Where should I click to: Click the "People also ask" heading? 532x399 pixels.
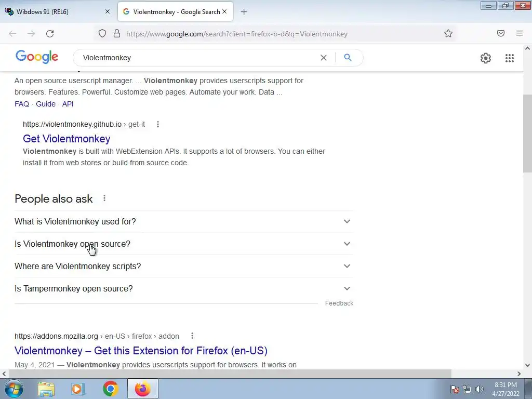coord(54,199)
